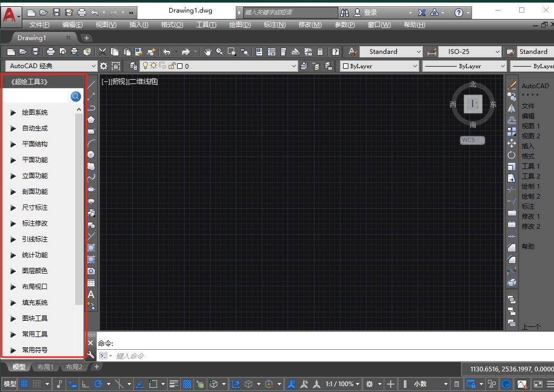Image resolution: width=554 pixels, height=392 pixels.
Task: Switch to the 布局1 layout tab
Action: [45, 367]
